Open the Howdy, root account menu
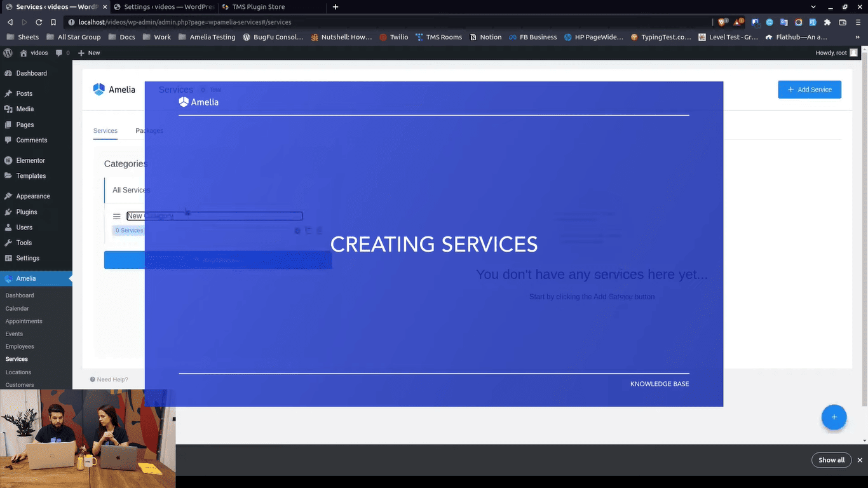 (x=836, y=53)
